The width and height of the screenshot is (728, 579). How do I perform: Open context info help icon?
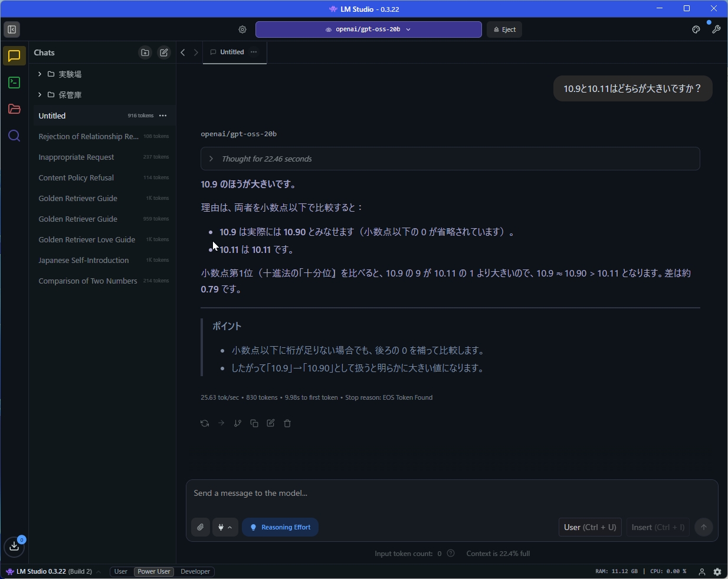pyautogui.click(x=451, y=554)
